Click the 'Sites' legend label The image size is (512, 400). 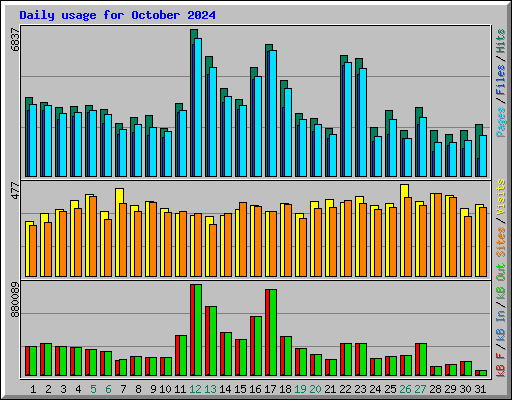tap(501, 242)
